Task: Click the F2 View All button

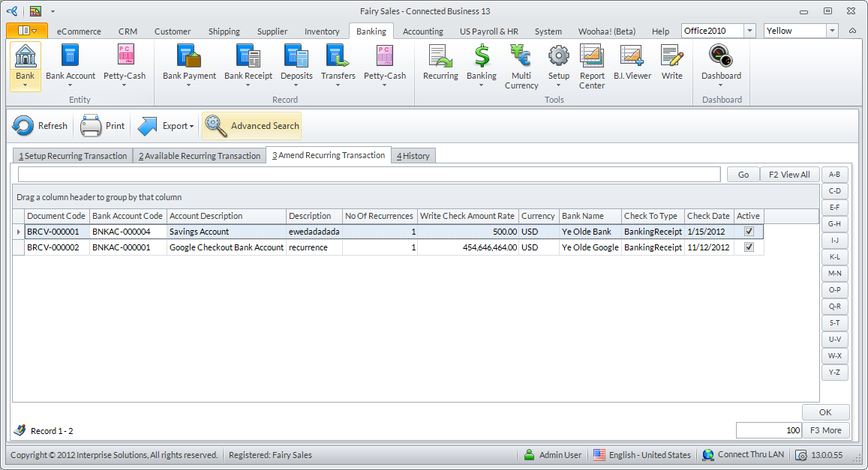Action: pyautogui.click(x=789, y=175)
